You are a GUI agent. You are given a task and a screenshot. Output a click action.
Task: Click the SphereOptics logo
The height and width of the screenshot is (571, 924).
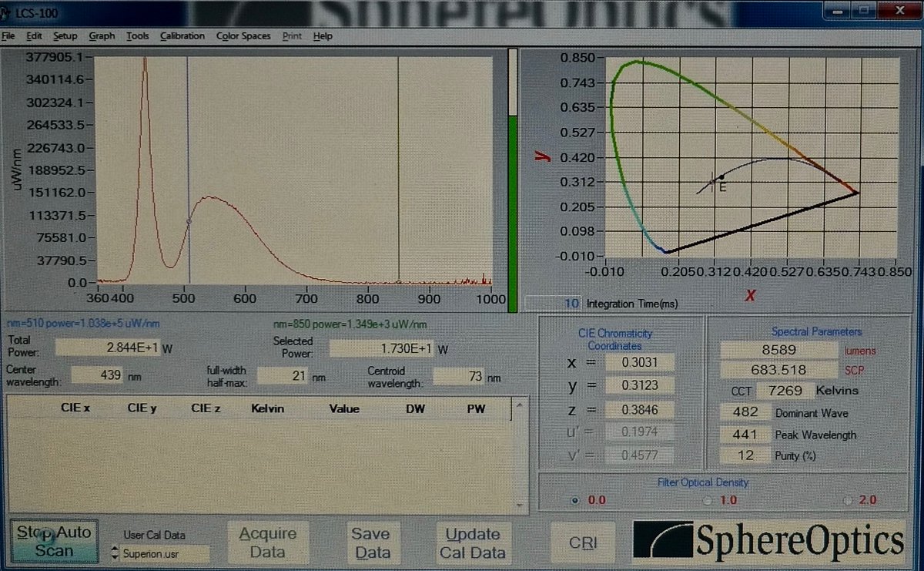tap(768, 539)
